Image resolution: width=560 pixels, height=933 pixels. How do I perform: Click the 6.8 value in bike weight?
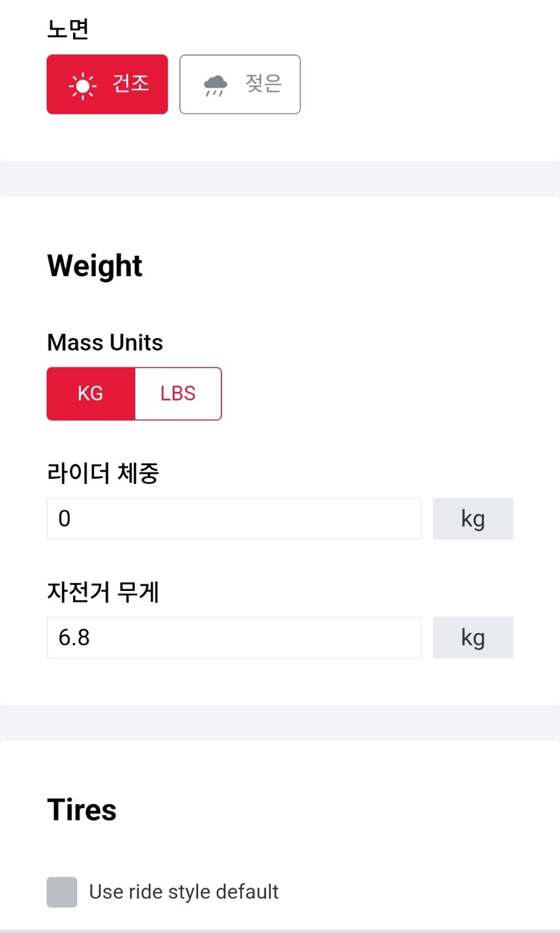tap(74, 638)
